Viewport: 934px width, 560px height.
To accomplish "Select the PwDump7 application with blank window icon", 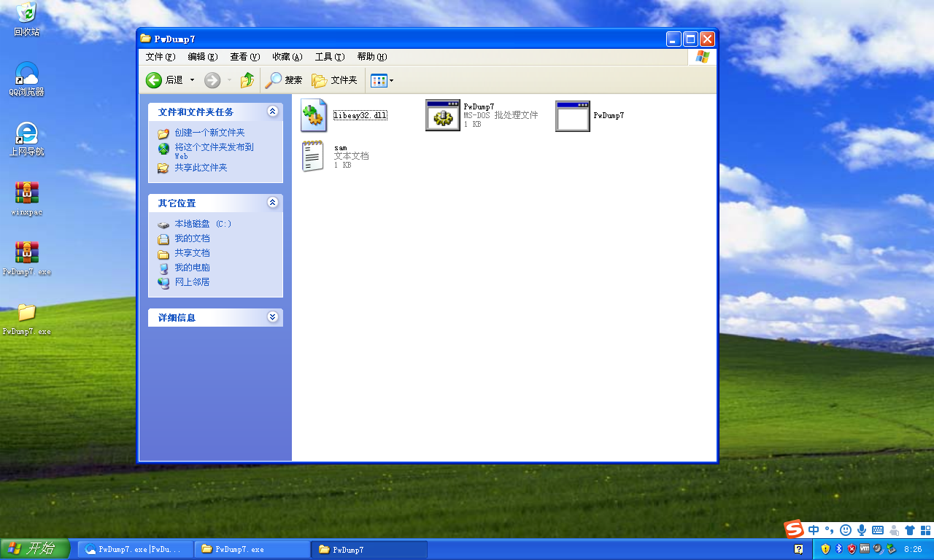I will (x=590, y=115).
